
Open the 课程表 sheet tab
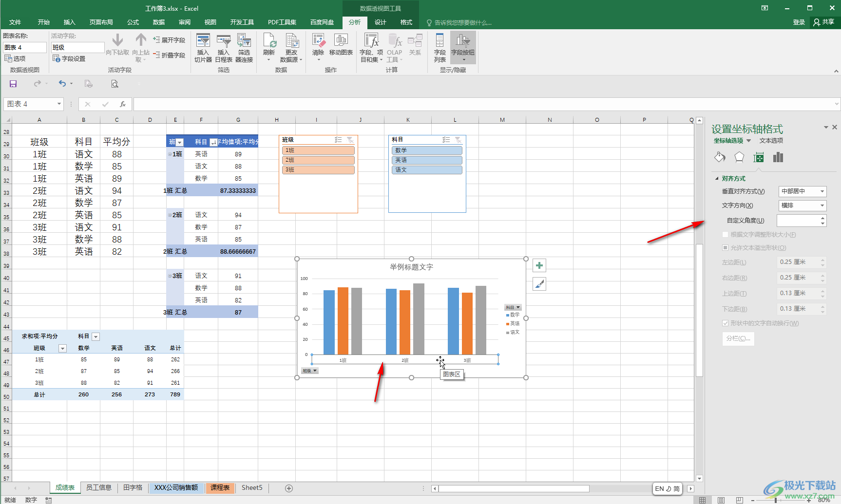click(x=220, y=487)
